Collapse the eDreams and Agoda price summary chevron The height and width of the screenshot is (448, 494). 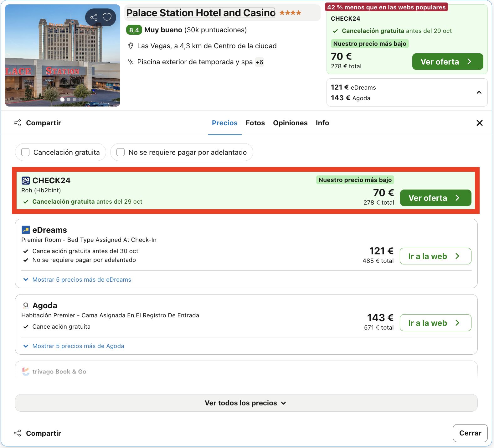click(479, 92)
